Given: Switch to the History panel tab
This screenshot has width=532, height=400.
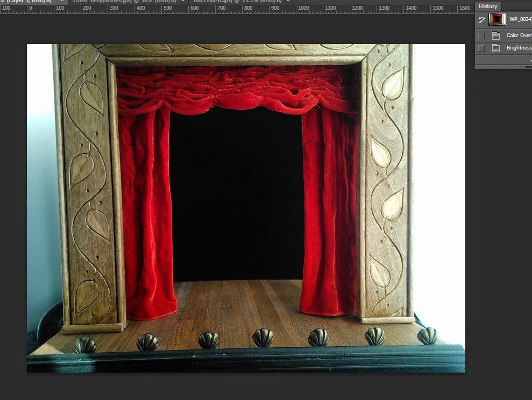Looking at the screenshot, I should [488, 6].
